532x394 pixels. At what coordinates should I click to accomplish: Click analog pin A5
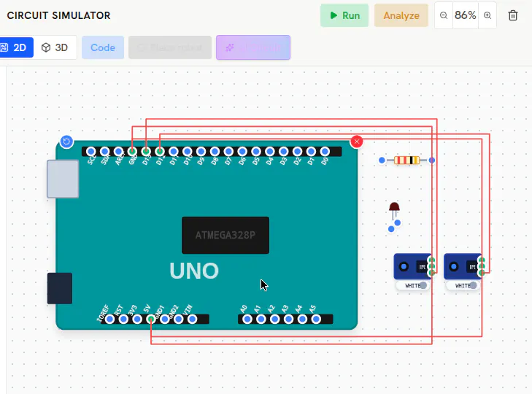click(x=316, y=319)
